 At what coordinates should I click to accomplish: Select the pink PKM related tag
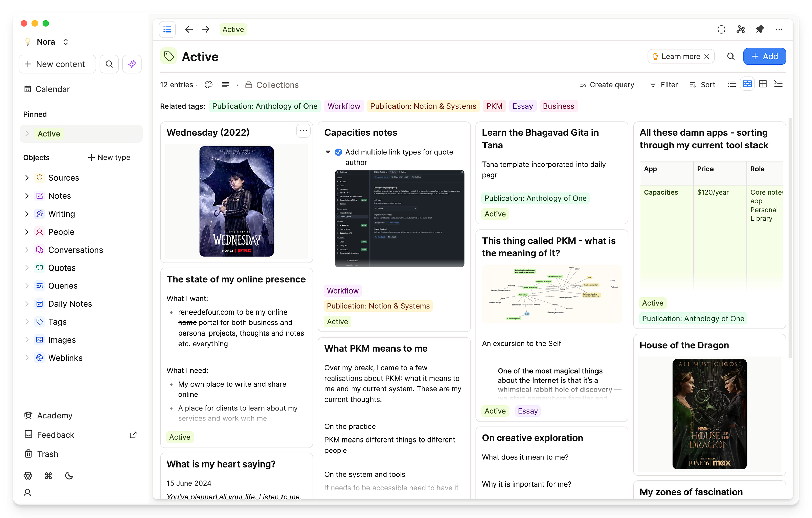[494, 106]
